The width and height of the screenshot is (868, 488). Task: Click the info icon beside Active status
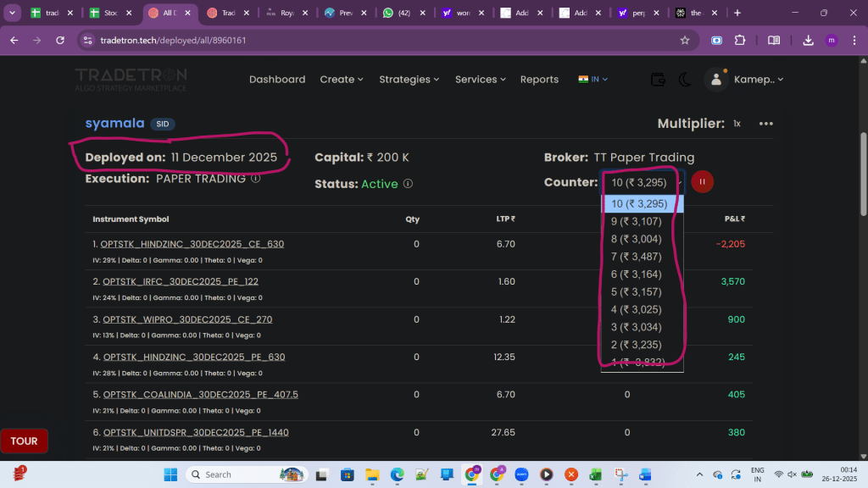[x=408, y=184]
